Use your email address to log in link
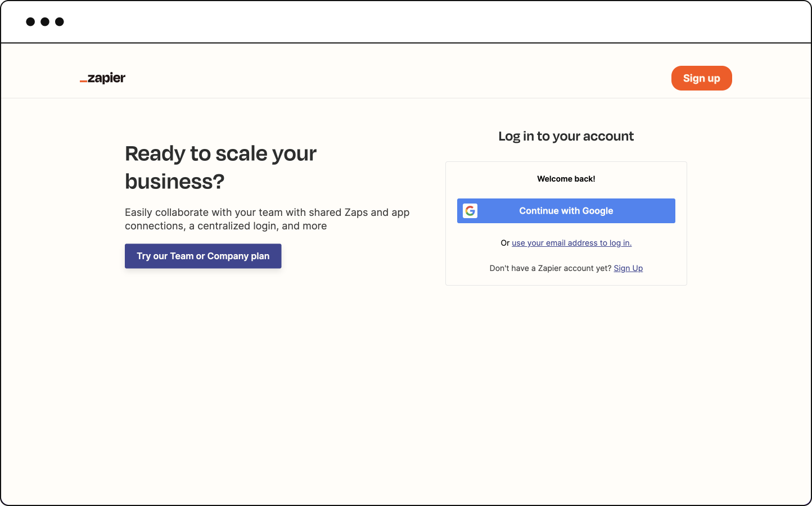The image size is (812, 506). pos(571,243)
